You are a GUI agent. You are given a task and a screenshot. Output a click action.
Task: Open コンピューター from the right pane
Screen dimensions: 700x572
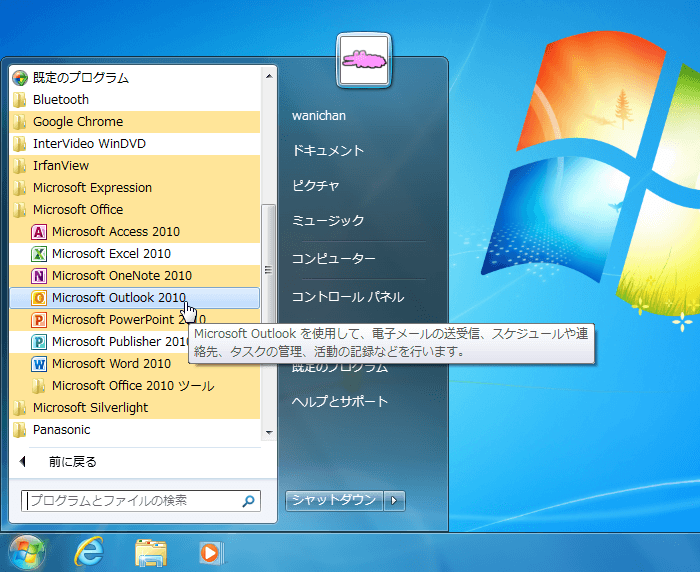(333, 259)
